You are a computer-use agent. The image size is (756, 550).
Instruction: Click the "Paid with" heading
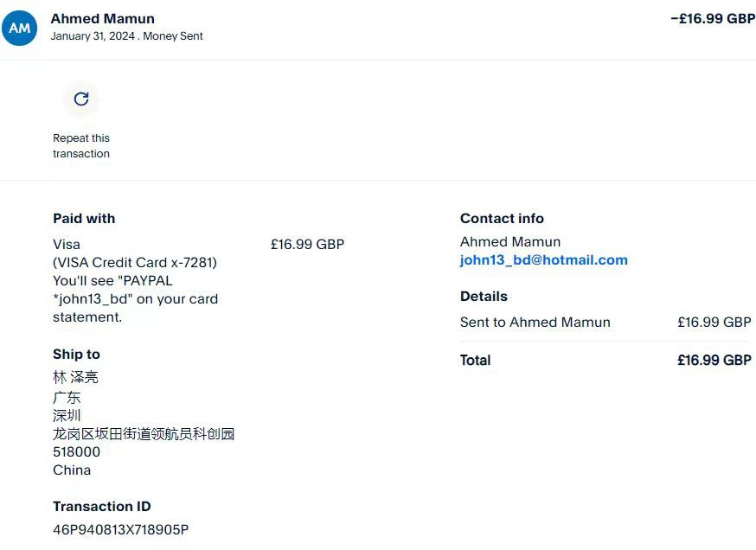[x=84, y=219]
